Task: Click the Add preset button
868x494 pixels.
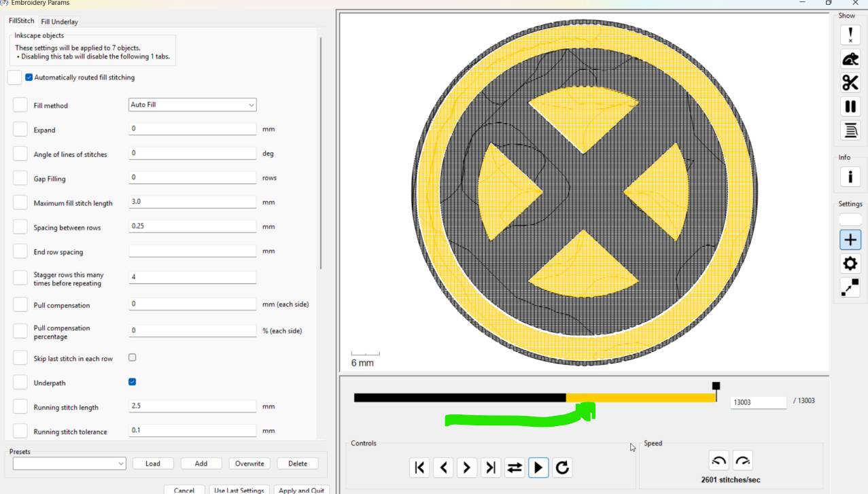Action: pos(201,463)
